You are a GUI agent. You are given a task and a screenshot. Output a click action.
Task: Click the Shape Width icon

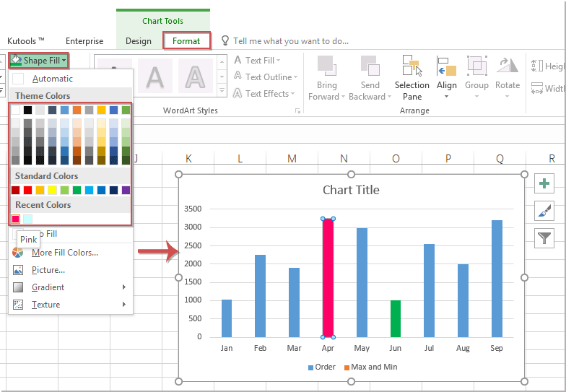click(537, 88)
